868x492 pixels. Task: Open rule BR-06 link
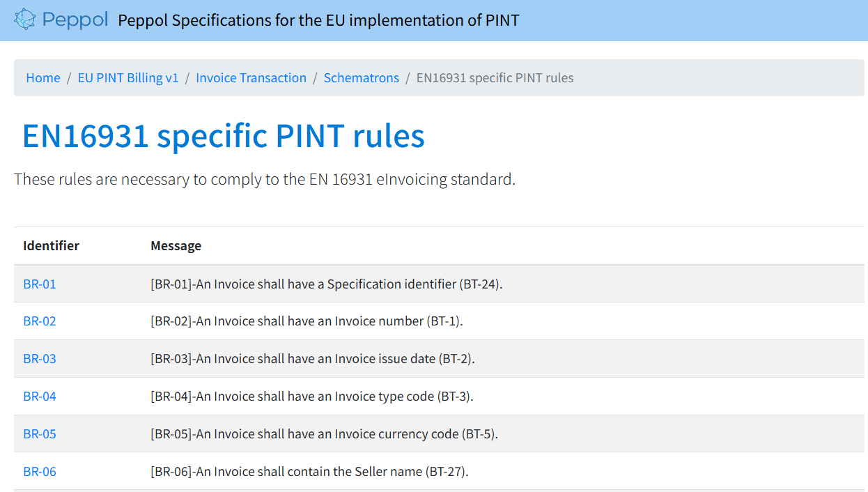[x=40, y=472]
